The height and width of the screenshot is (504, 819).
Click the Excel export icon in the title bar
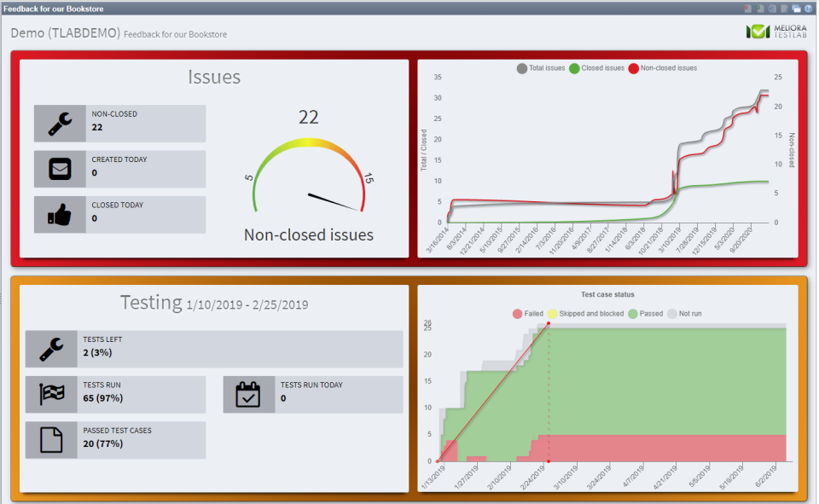click(760, 8)
